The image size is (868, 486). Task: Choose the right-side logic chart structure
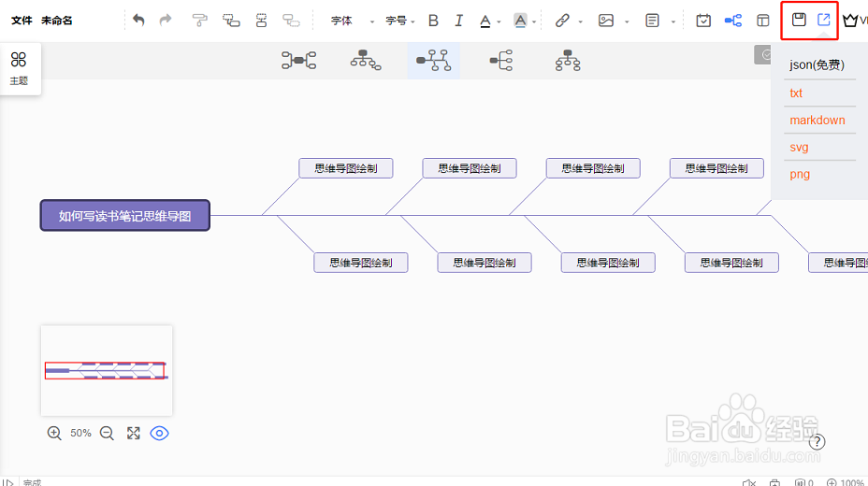pos(501,60)
